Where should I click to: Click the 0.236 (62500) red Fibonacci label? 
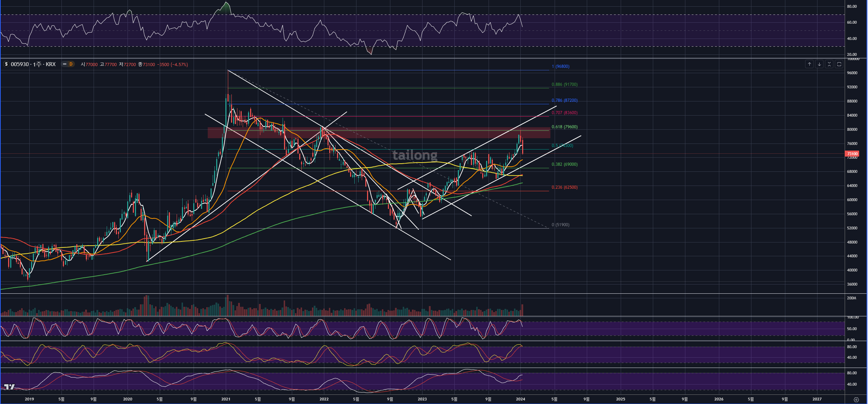[565, 187]
